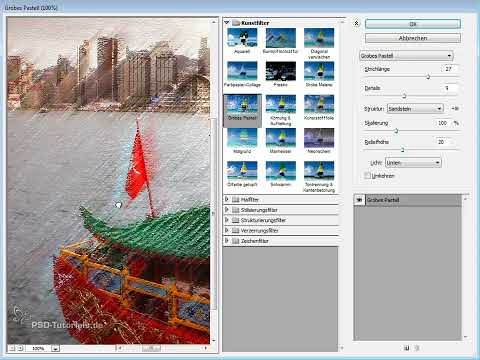Click the zoom in plus button
This screenshot has height=360, width=480.
click(20, 348)
